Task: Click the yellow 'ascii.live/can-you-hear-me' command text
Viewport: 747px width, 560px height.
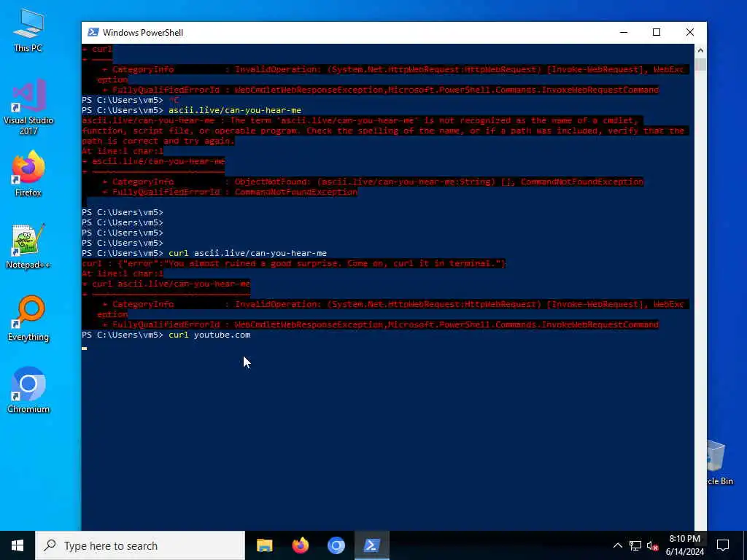Action: (234, 110)
